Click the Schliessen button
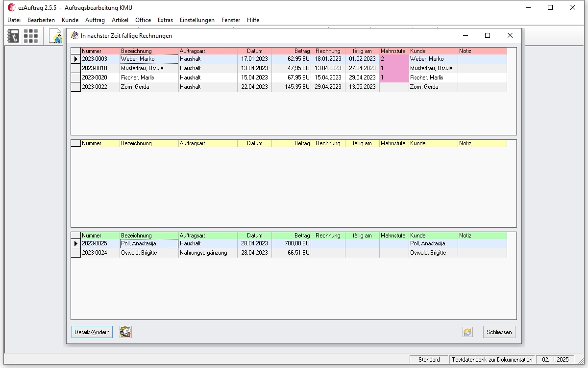 (499, 332)
